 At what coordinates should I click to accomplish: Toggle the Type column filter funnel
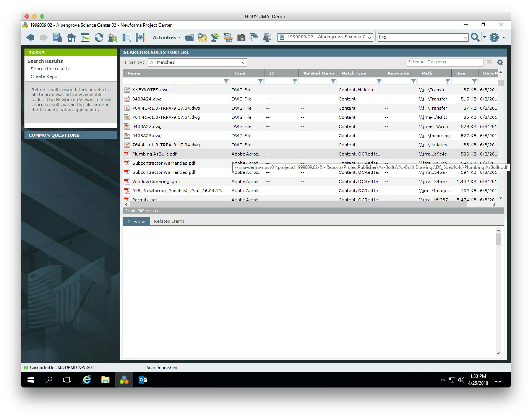click(x=260, y=81)
